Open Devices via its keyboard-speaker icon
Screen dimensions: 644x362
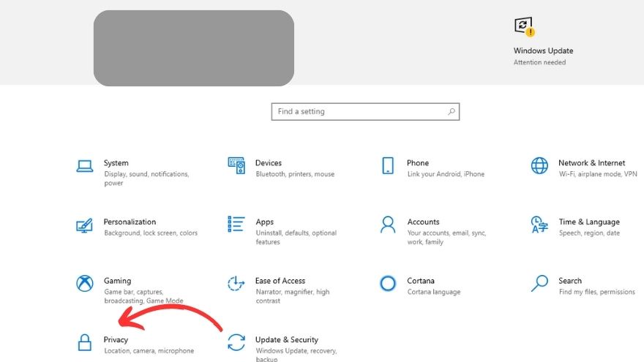pos(236,165)
